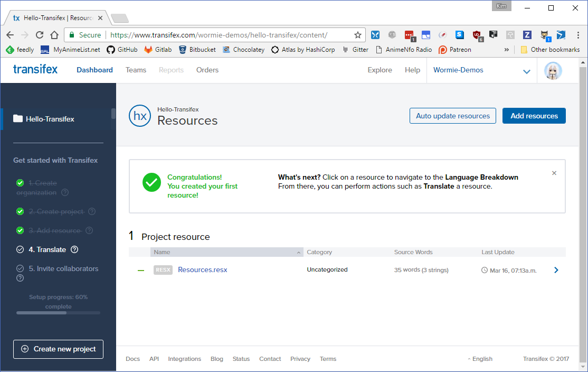The width and height of the screenshot is (588, 372).
Task: Reload the page with the refresh icon
Action: coord(40,35)
